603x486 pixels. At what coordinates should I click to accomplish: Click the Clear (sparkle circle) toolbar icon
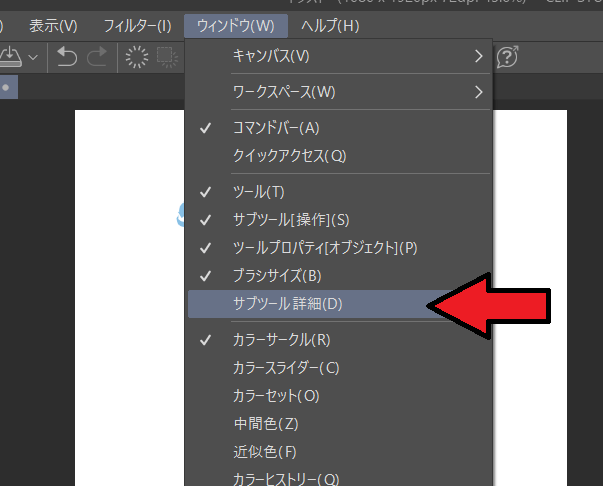[x=135, y=57]
